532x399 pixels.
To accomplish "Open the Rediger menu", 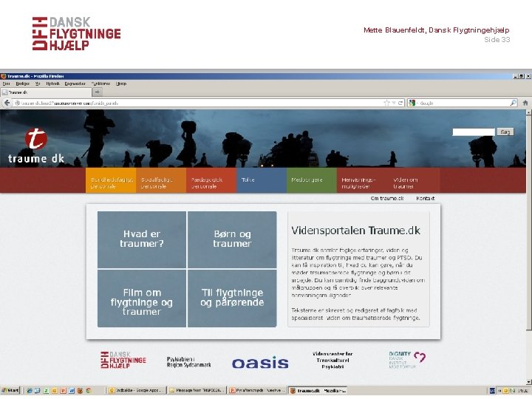I will 22,83.
